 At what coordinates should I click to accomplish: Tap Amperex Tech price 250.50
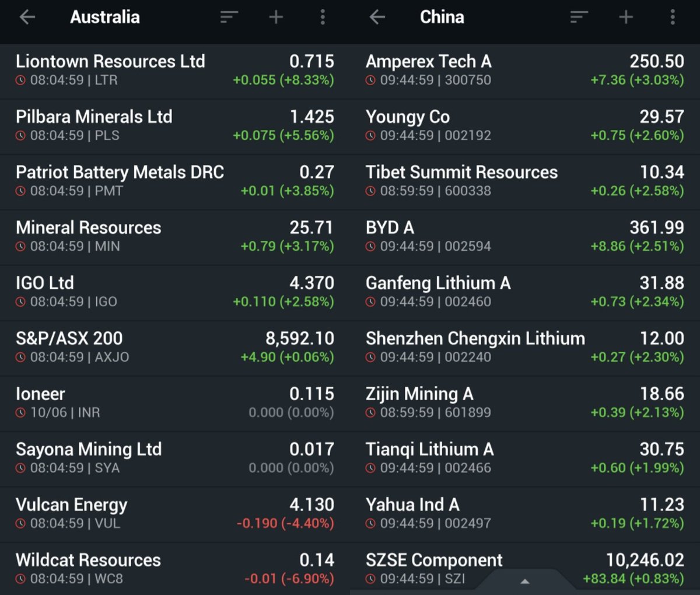coord(657,61)
